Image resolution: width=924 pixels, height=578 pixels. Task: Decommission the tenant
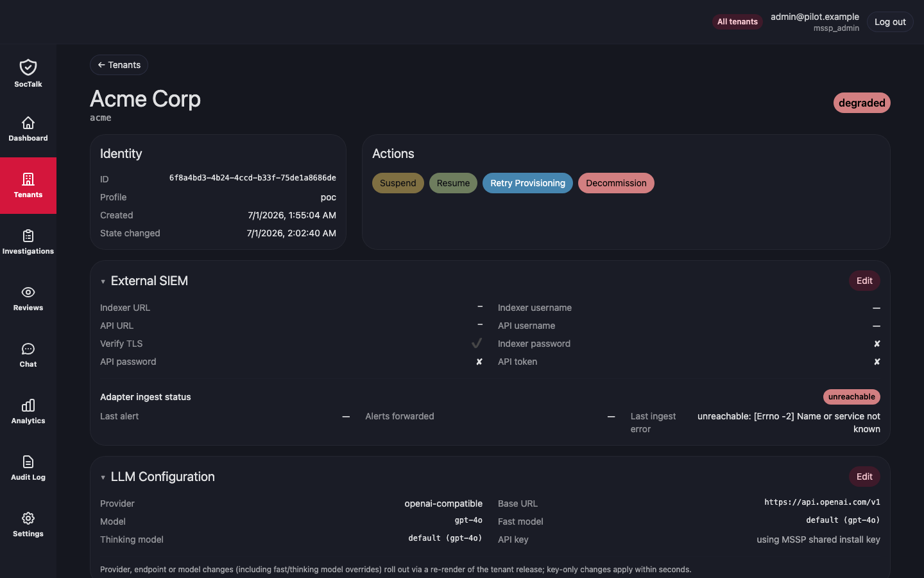[616, 183]
